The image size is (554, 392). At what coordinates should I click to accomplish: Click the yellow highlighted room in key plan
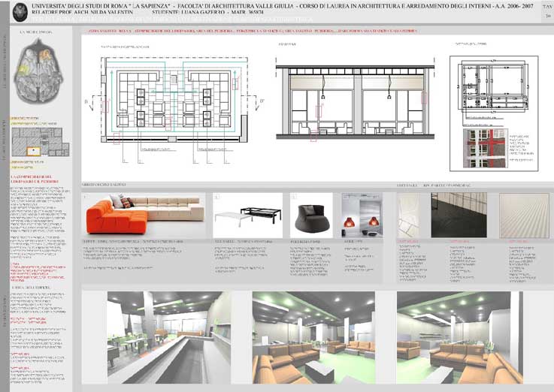(x=34, y=151)
